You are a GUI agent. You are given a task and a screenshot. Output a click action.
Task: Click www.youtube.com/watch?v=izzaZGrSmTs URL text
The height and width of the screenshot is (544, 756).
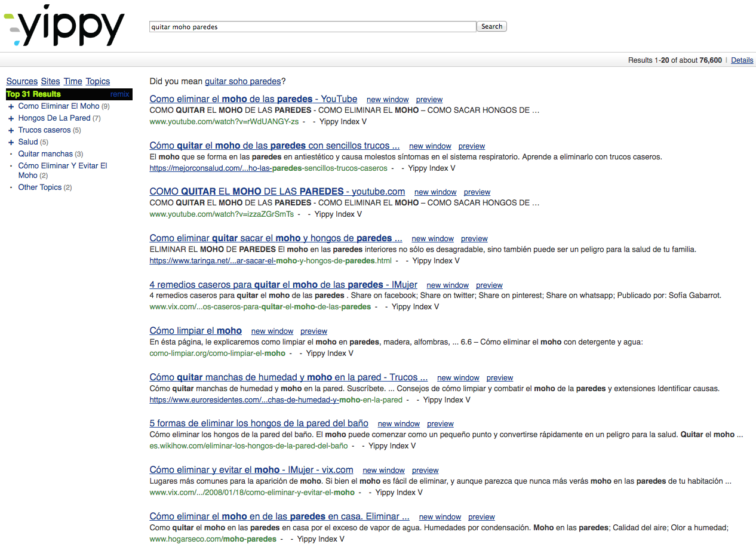(222, 214)
